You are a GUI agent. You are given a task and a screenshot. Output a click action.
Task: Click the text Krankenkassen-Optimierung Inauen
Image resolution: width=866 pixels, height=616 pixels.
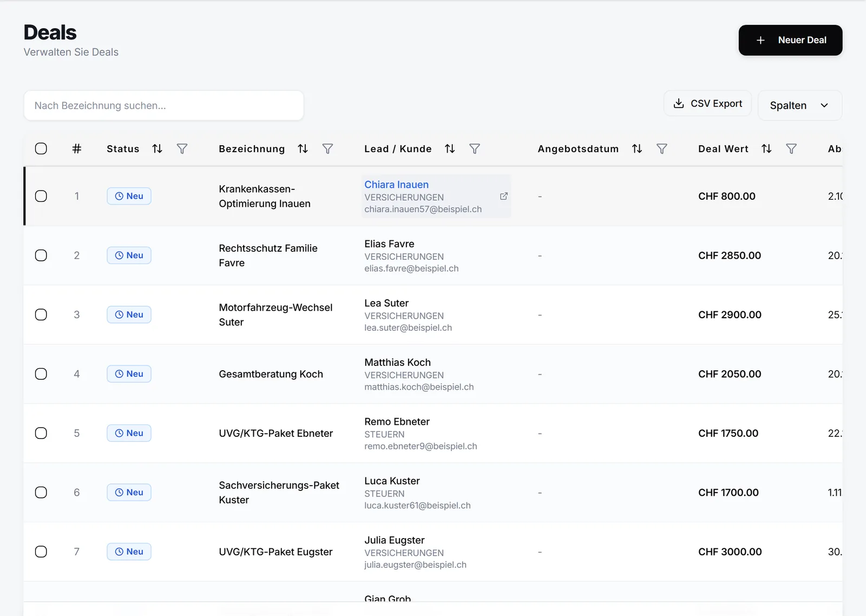265,196
